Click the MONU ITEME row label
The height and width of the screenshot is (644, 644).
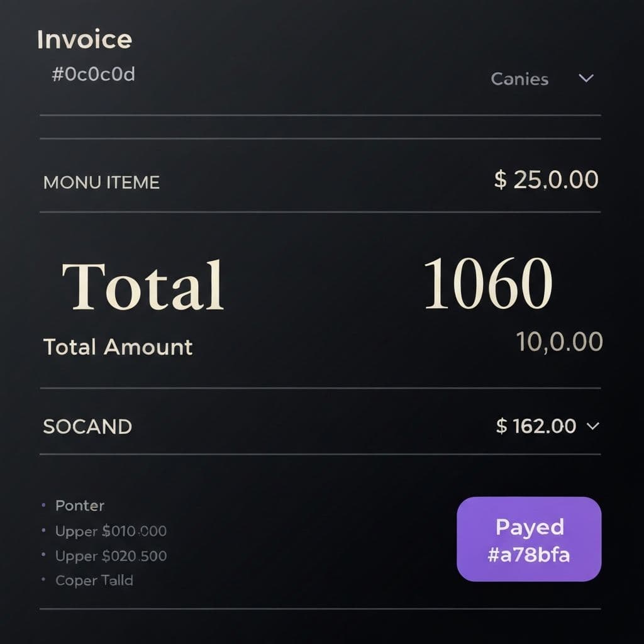101,182
